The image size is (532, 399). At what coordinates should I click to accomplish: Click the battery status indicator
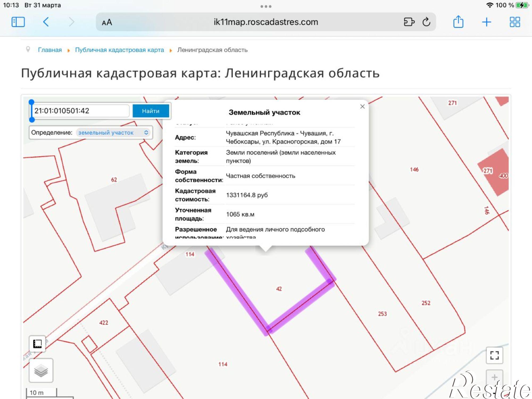point(522,5)
